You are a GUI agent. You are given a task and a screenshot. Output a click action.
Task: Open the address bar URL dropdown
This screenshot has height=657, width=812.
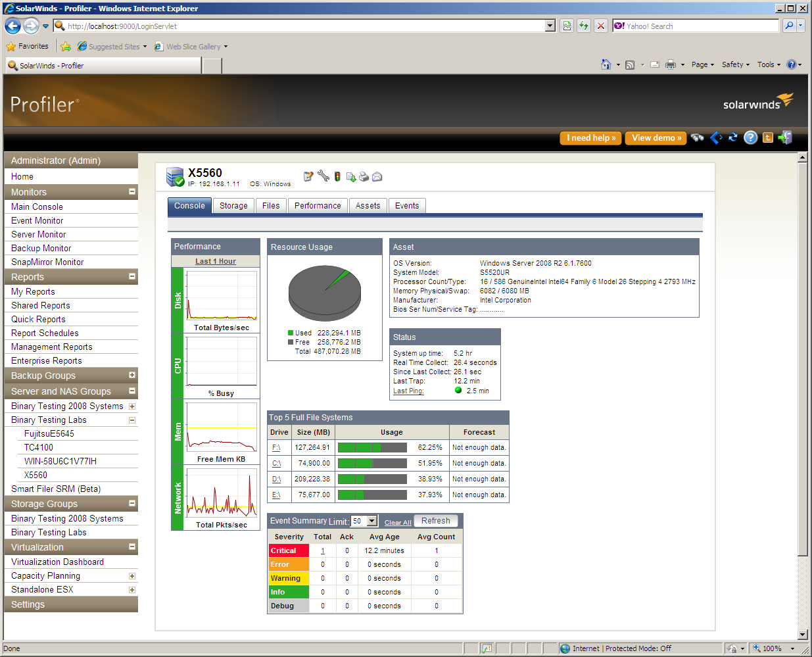pyautogui.click(x=550, y=26)
